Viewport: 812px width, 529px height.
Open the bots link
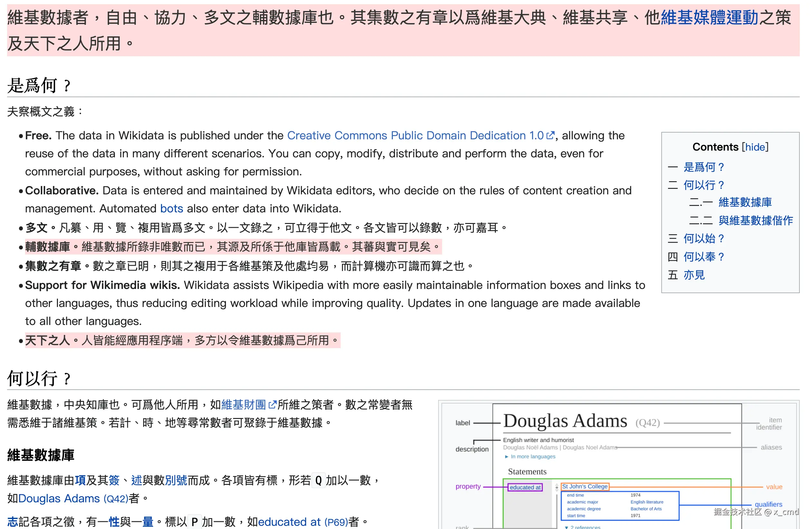point(172,209)
